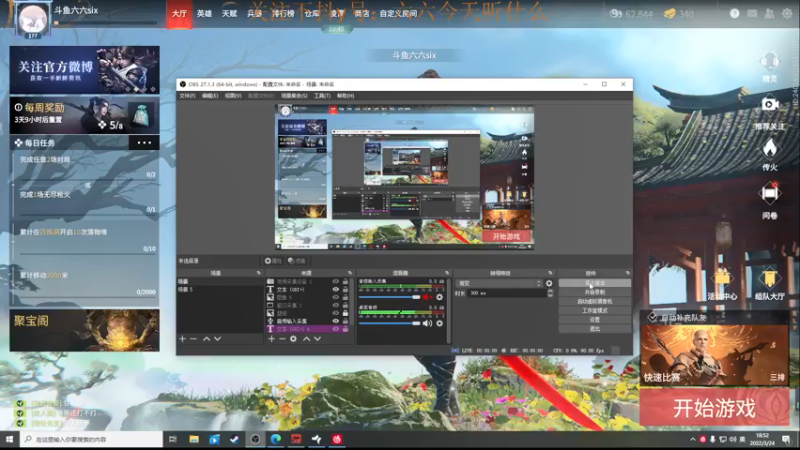Move the source down with arrow
The height and width of the screenshot is (450, 800).
pyautogui.click(x=317, y=339)
